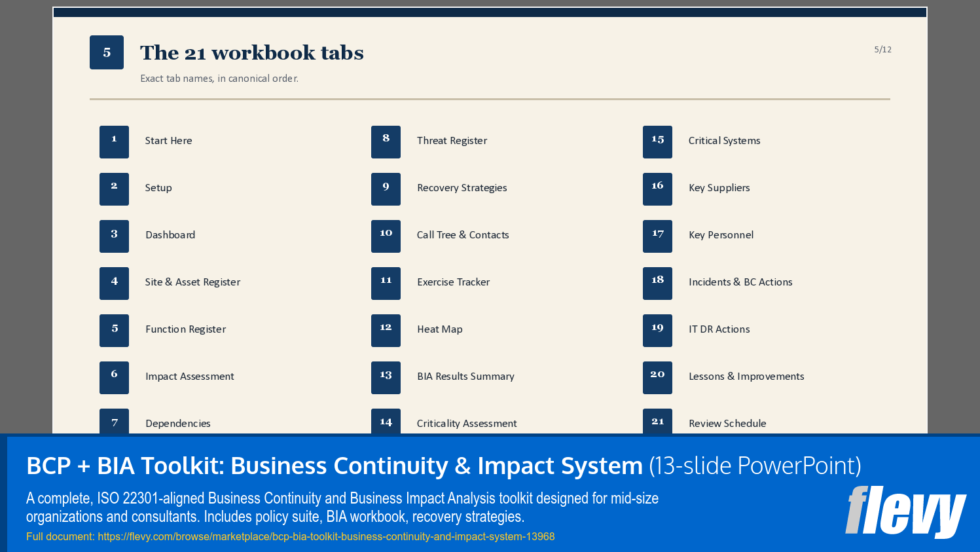This screenshot has width=980, height=552.
Task: Click the number 18 tile beside Incidents & BC Actions
Action: point(657,284)
